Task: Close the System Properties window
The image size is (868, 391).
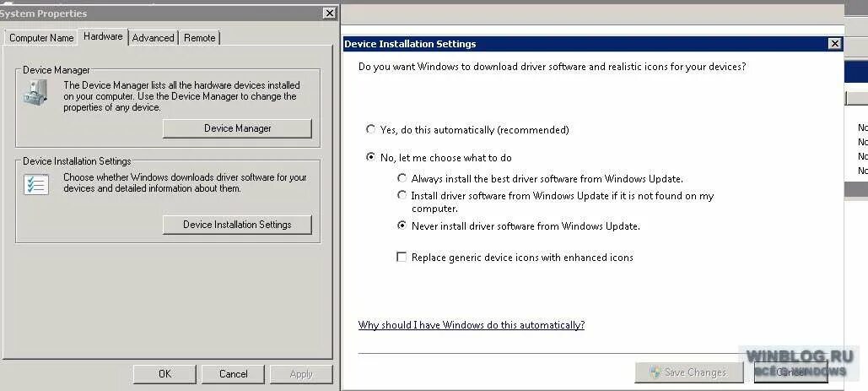Action: coord(329,14)
